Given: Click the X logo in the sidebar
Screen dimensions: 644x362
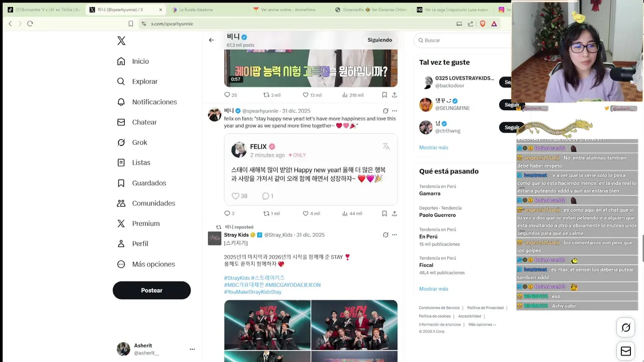Looking at the screenshot, I should pyautogui.click(x=121, y=41).
